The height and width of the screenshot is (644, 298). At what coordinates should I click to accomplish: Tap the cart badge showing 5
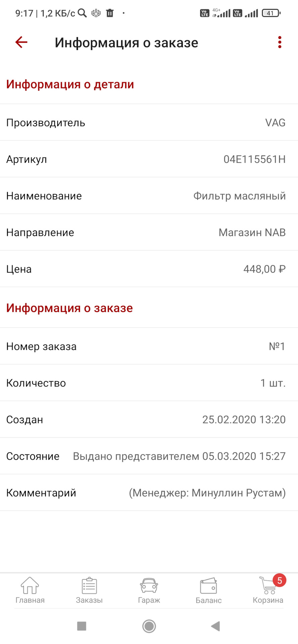(280, 581)
